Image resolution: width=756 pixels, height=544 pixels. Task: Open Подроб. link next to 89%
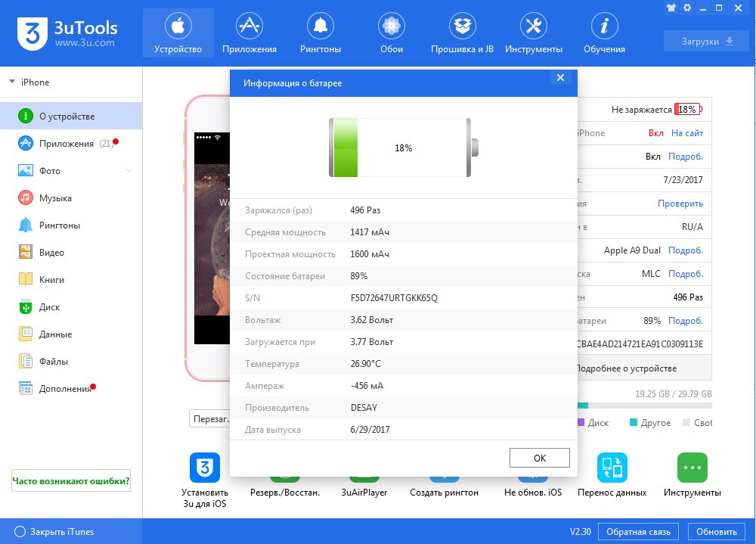click(686, 321)
